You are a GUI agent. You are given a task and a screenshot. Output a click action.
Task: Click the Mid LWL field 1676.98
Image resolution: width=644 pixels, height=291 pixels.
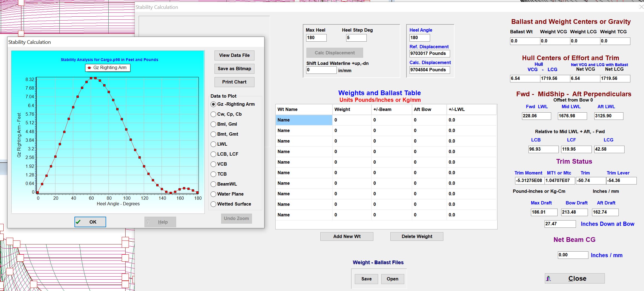pyautogui.click(x=572, y=116)
